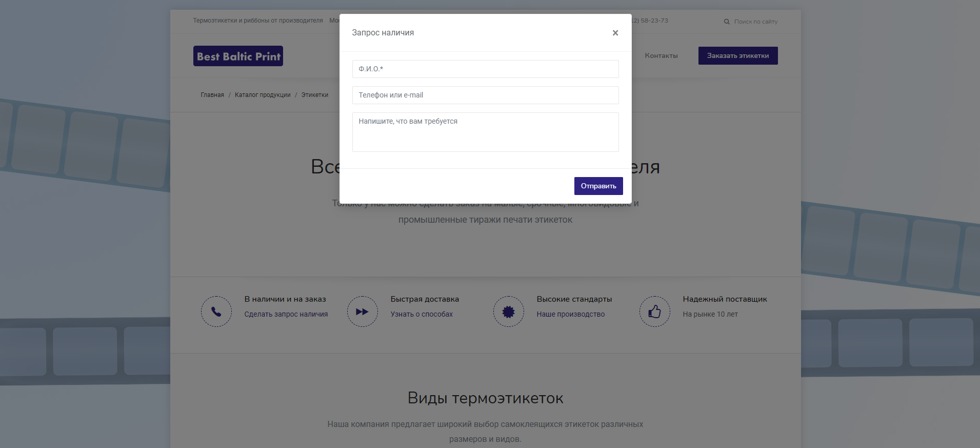Select the Этикетки breadcrumb

tap(314, 95)
